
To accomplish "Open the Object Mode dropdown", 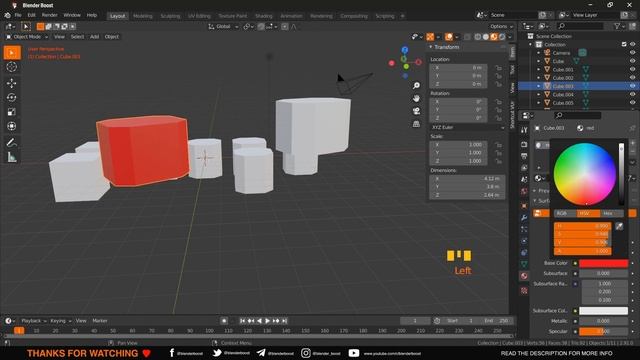I will point(27,37).
